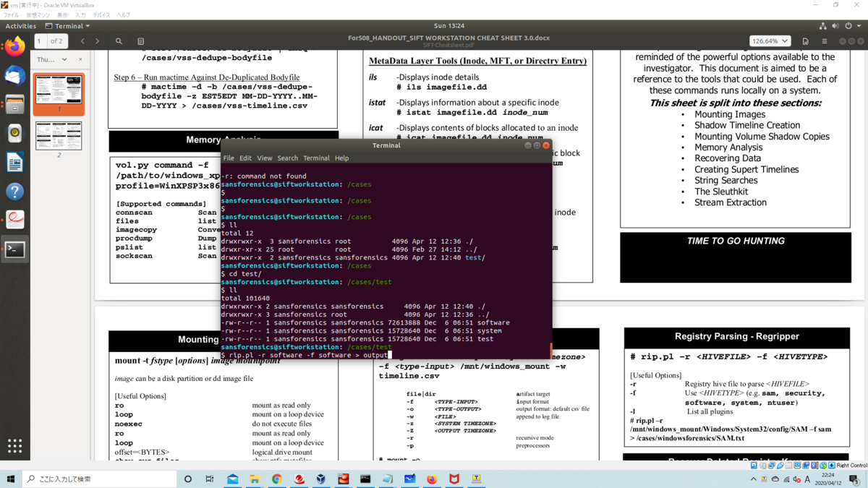Screen dimensions: 868x488
Task: Click the Activities button
Action: point(21,26)
